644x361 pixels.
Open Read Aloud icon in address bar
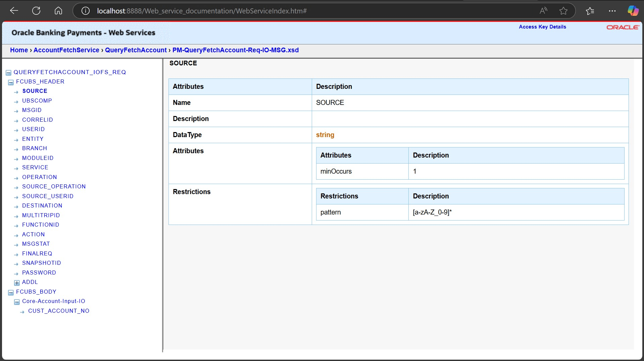click(543, 11)
